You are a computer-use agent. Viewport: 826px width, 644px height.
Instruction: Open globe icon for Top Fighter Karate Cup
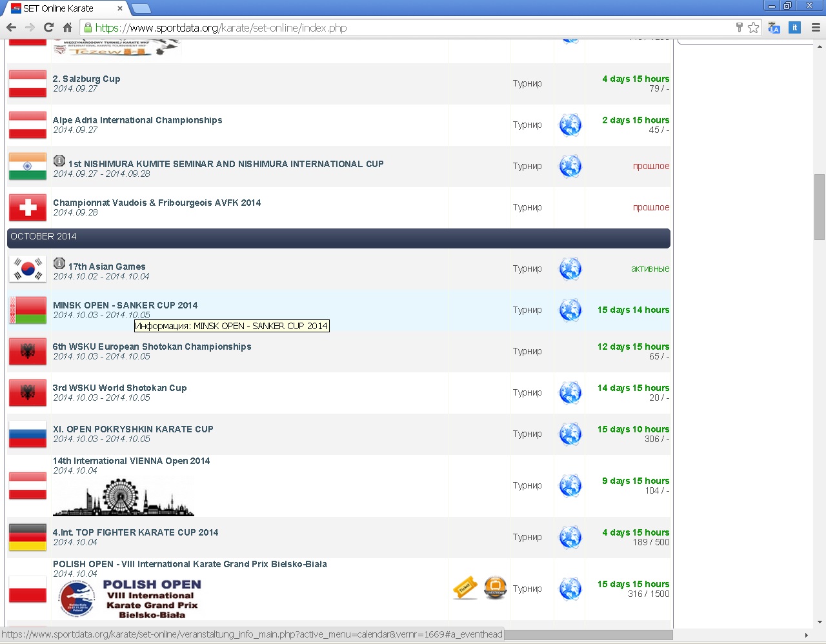(570, 537)
